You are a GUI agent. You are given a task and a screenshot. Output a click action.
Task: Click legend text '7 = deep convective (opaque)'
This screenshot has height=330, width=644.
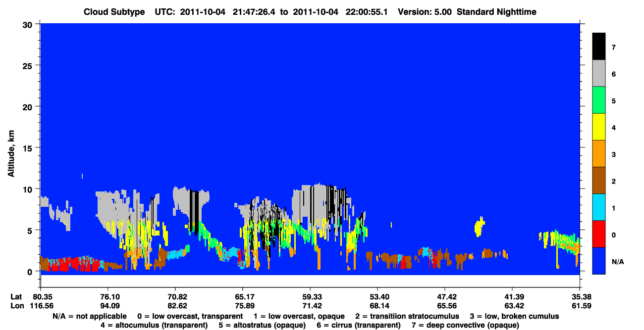[466, 325]
